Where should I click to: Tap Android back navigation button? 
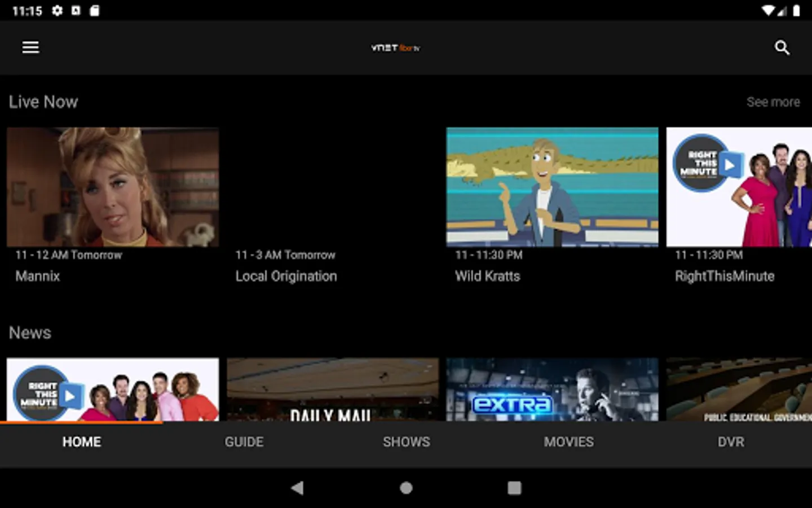[x=297, y=488]
